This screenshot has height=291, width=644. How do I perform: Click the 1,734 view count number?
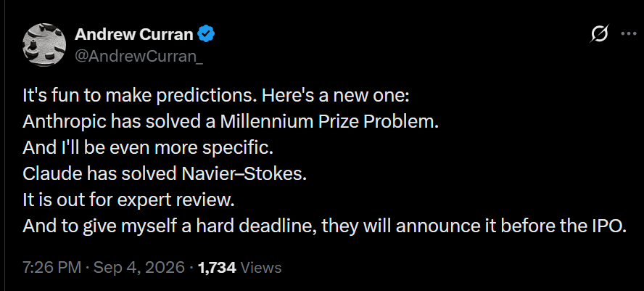pos(217,268)
